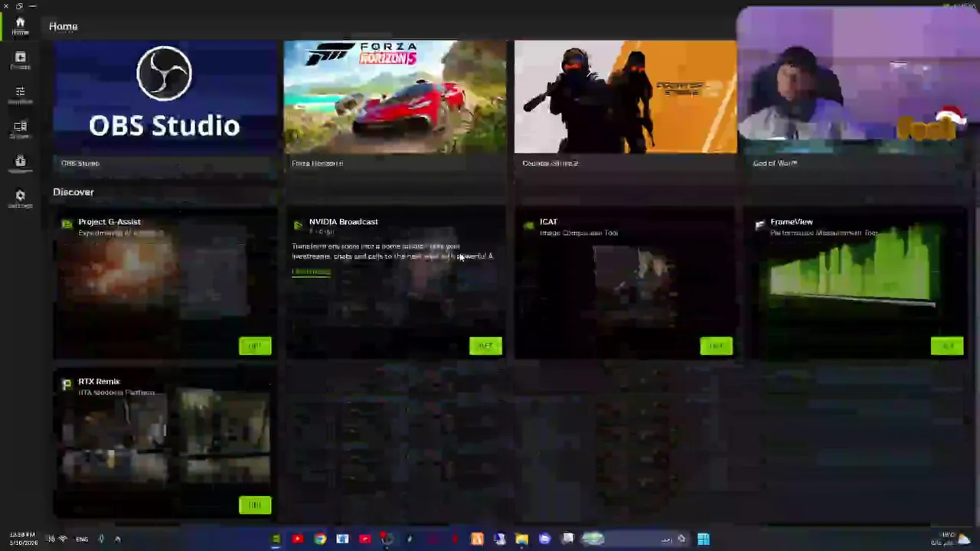Click the RTX Remix title
The height and width of the screenshot is (551, 980).
pyautogui.click(x=99, y=381)
